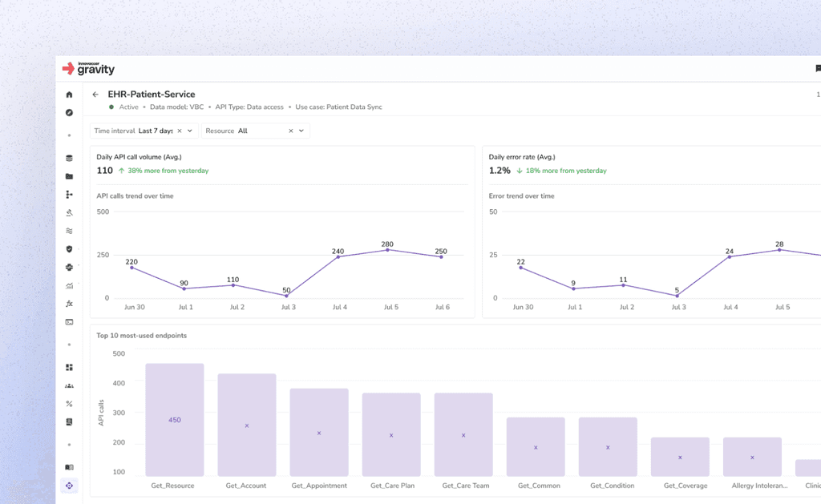
Task: Click the terminal console sidebar icon
Action: 69,322
